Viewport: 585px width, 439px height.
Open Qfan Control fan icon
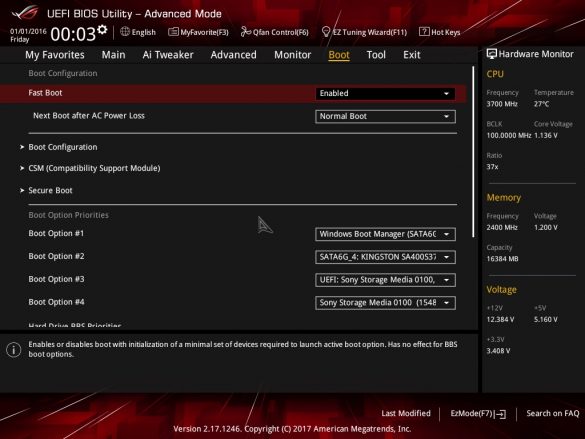245,32
